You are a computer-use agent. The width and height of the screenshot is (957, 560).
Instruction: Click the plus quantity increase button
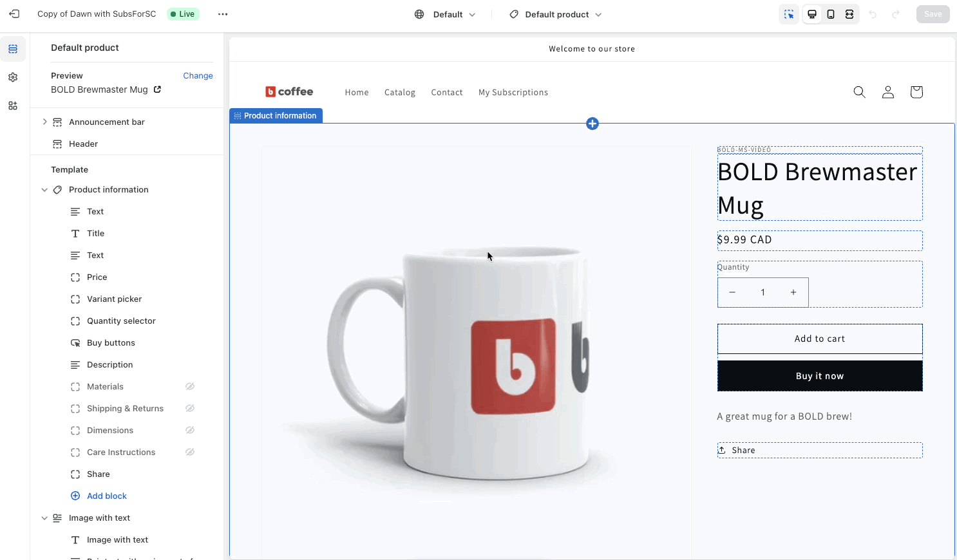point(793,292)
